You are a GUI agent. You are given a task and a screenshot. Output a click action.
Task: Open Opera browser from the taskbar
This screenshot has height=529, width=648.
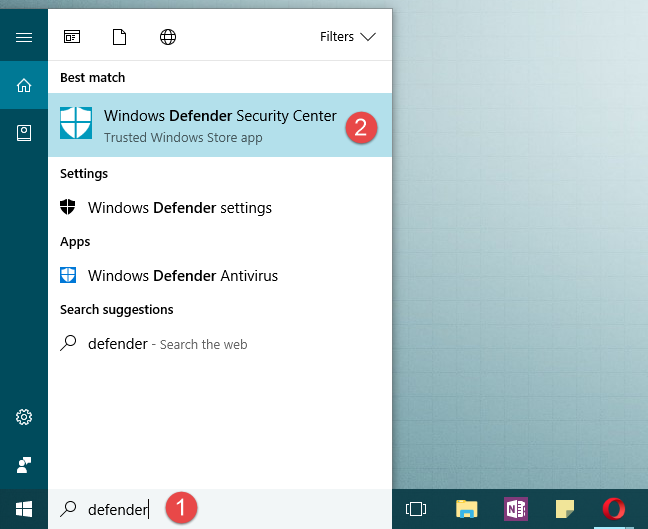pos(614,509)
